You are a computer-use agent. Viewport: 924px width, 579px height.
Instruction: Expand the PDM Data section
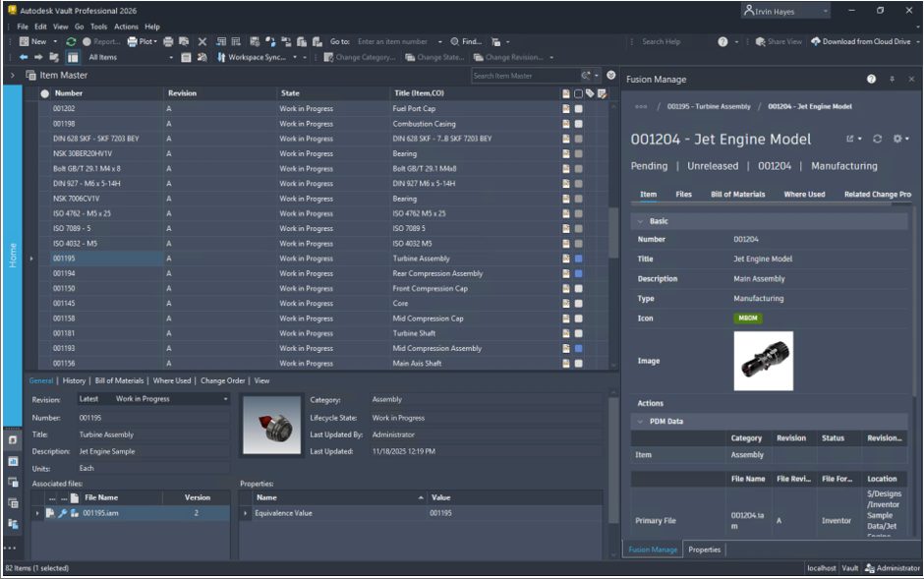(640, 421)
